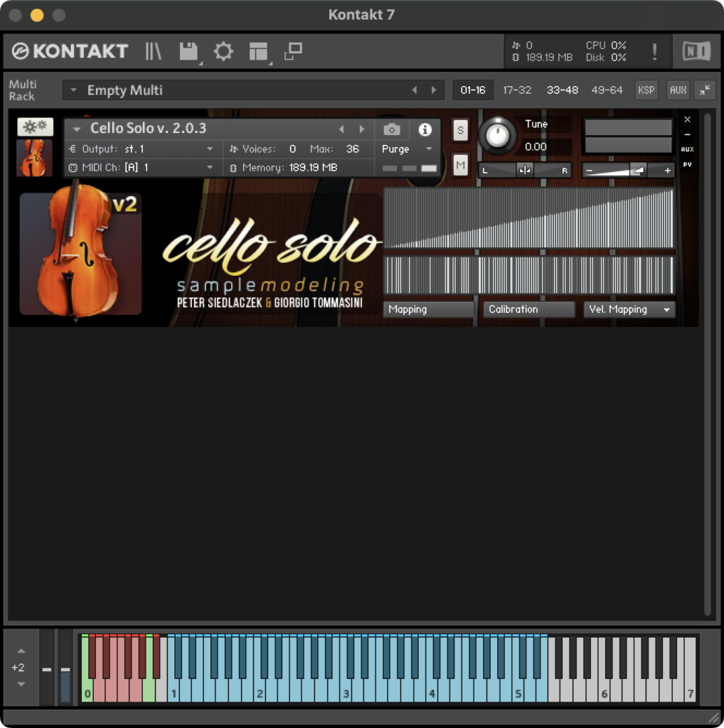The height and width of the screenshot is (728, 724).
Task: Click the Calibration button
Action: pos(528,309)
